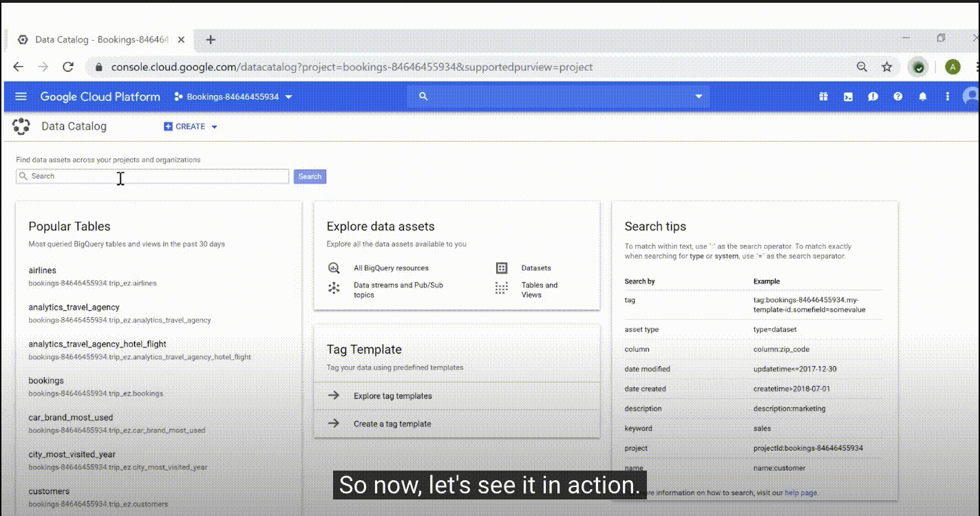This screenshot has width=980, height=516.
Task: Open the analytics_travel_agency_hotel_flight table
Action: pos(97,344)
